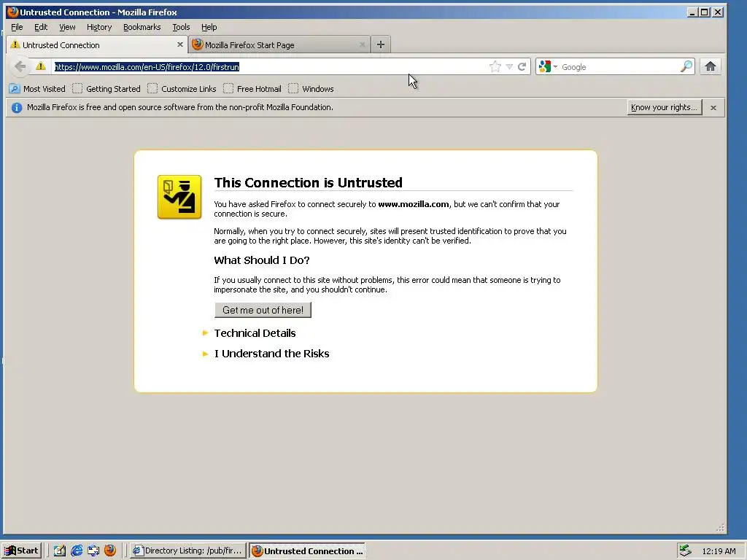The image size is (747, 560).
Task: Open the Edit menu
Action: click(x=41, y=27)
